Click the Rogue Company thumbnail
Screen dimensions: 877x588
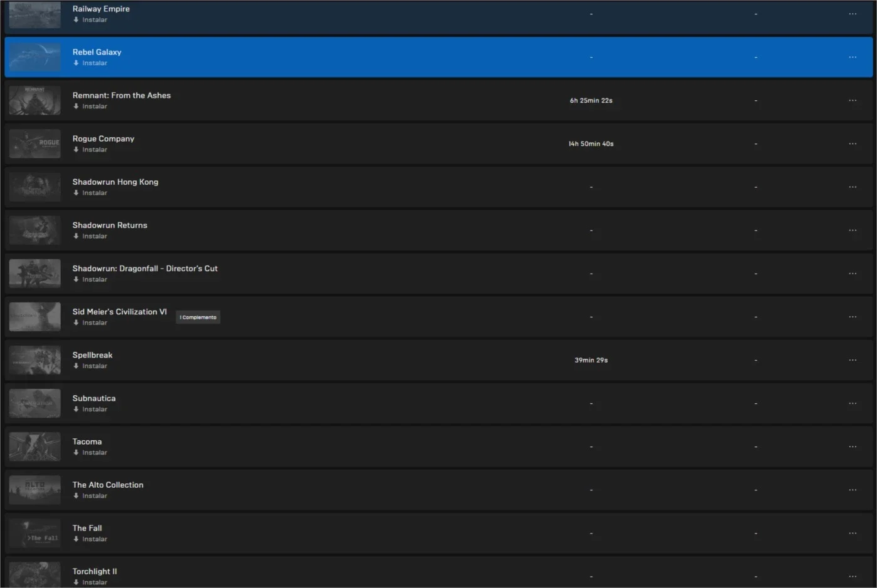(35, 143)
